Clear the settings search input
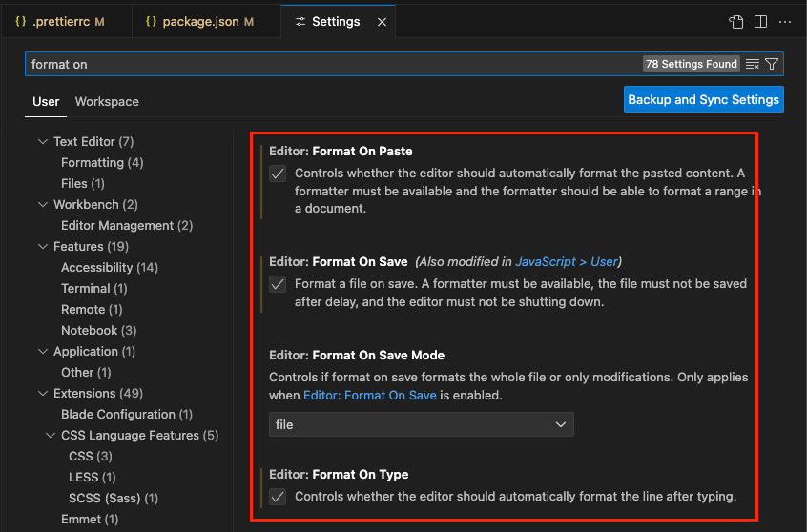 pyautogui.click(x=753, y=64)
